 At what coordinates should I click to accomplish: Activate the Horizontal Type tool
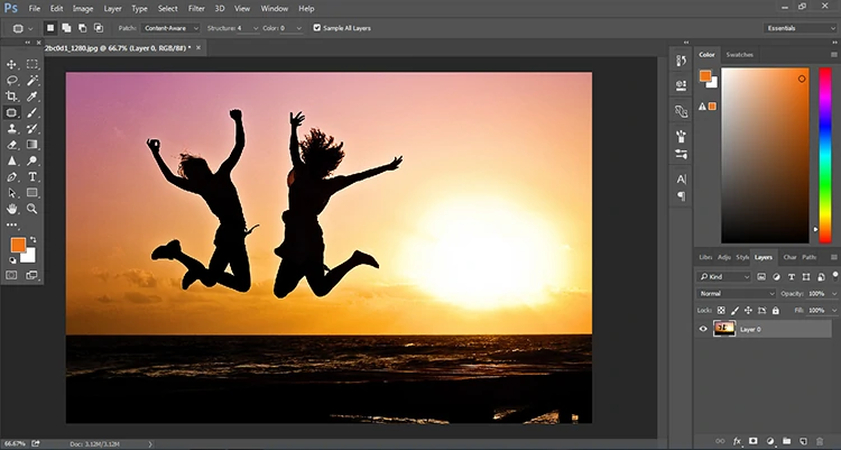(32, 176)
